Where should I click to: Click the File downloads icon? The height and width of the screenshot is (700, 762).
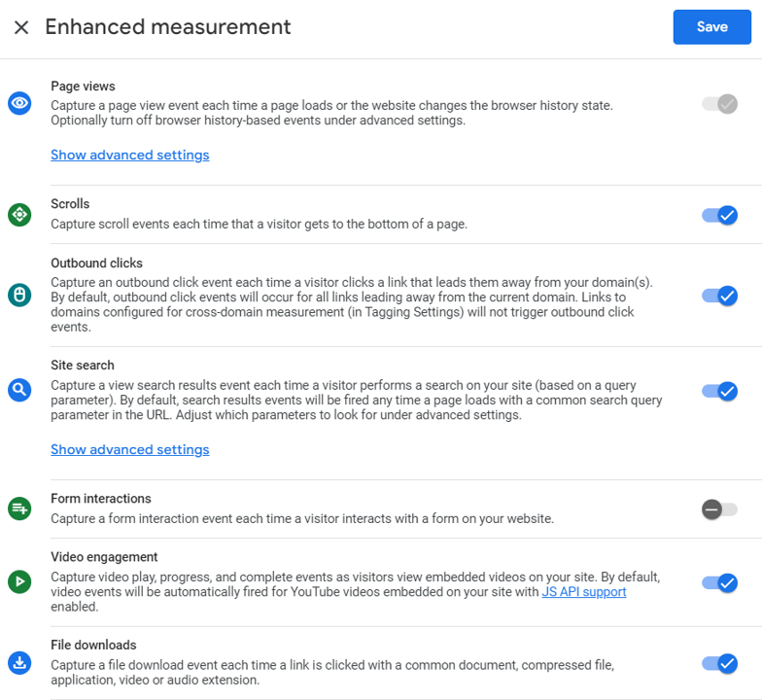(x=19, y=663)
